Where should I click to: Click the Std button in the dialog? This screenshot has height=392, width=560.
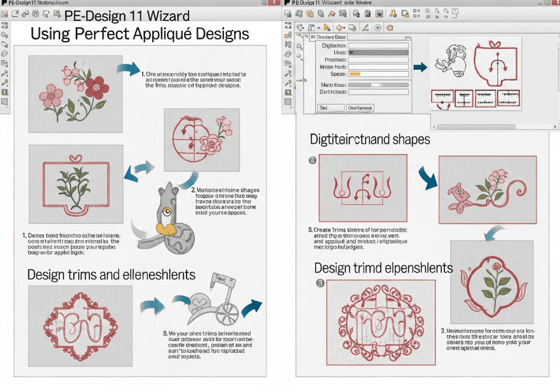(x=330, y=108)
